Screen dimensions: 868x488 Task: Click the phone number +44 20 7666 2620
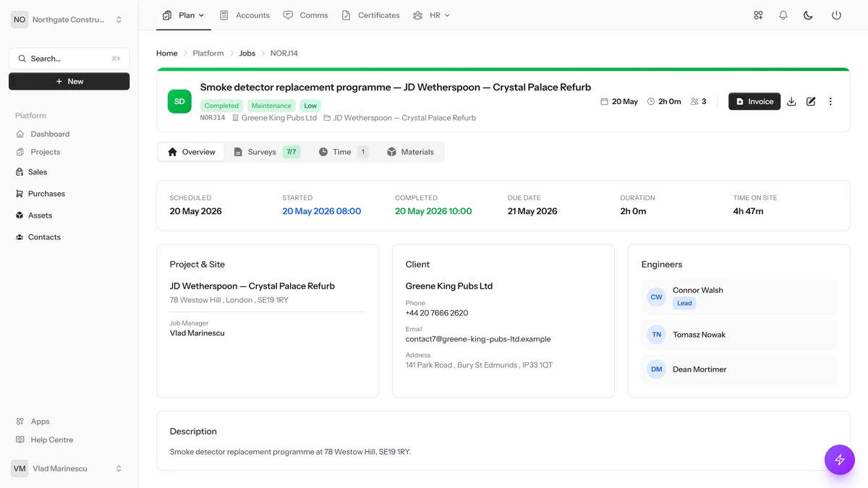tap(437, 313)
